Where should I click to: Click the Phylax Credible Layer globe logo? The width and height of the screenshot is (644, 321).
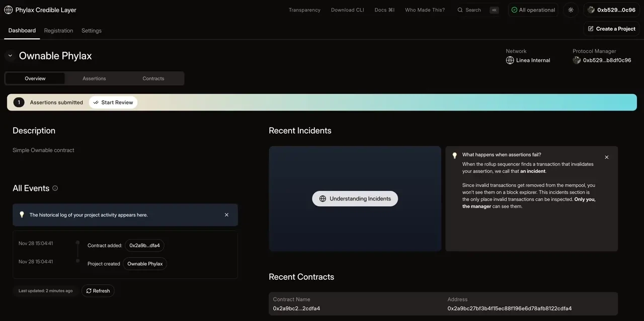8,10
